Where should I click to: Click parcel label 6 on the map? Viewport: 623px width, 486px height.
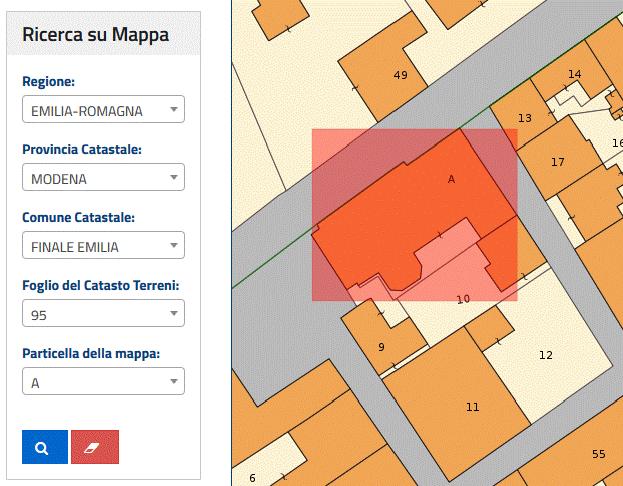(x=252, y=478)
